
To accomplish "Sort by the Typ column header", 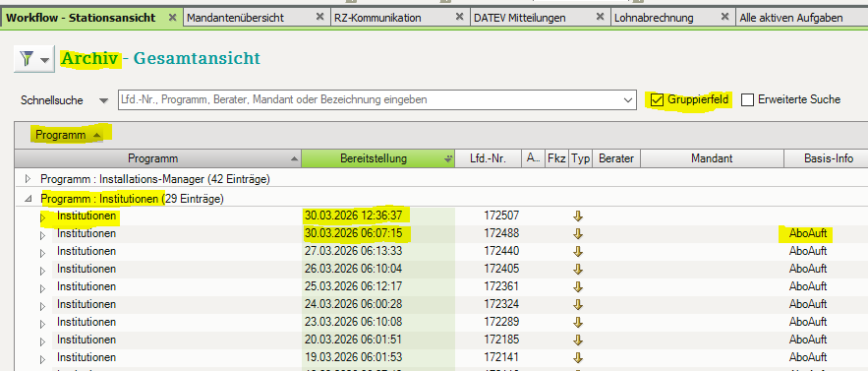I will click(581, 158).
